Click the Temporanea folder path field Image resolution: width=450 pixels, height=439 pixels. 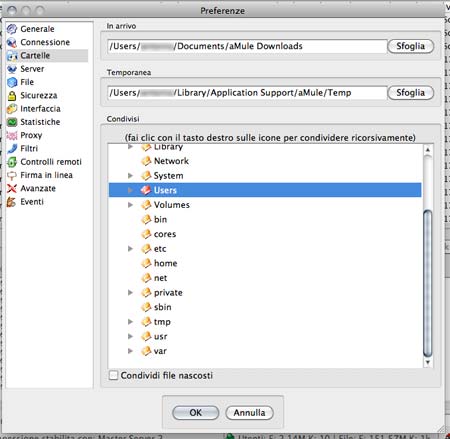click(247, 93)
